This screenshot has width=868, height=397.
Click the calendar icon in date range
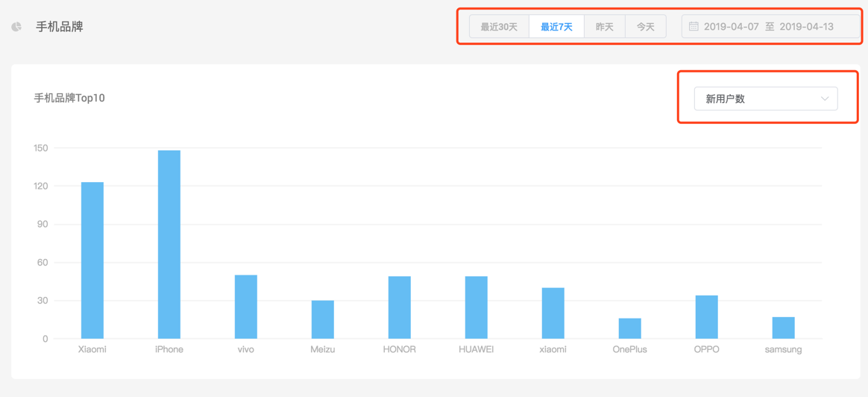pos(694,27)
